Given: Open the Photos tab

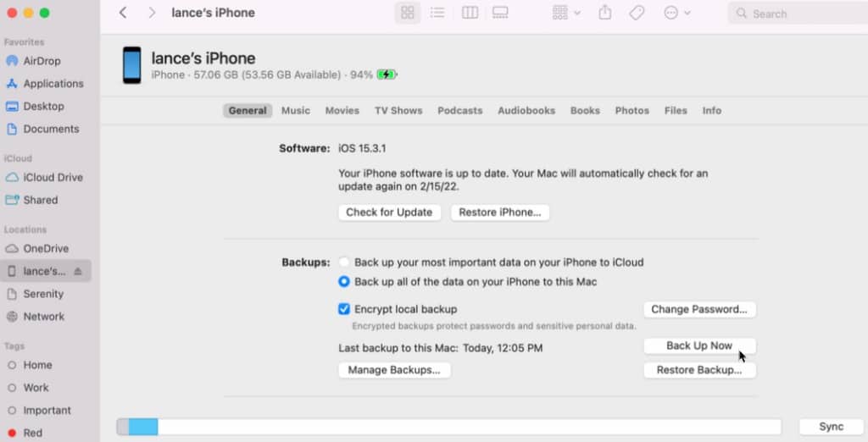Looking at the screenshot, I should [x=632, y=111].
